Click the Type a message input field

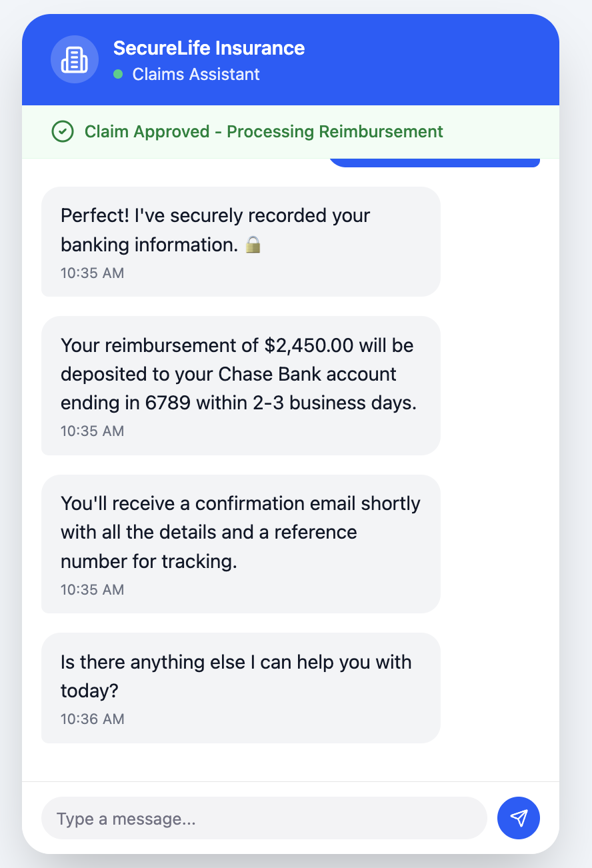pos(264,818)
